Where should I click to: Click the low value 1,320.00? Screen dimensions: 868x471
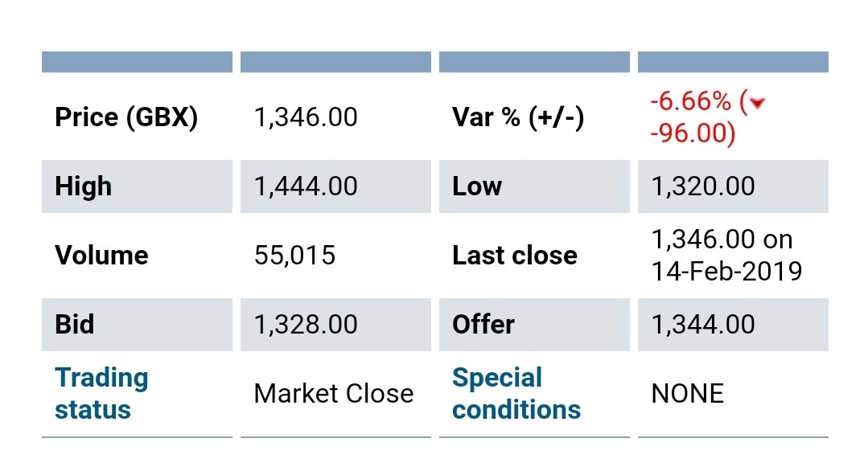(703, 186)
